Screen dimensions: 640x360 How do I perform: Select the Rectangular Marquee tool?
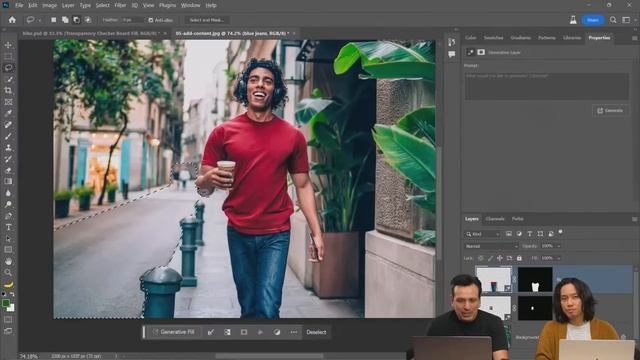8,56
